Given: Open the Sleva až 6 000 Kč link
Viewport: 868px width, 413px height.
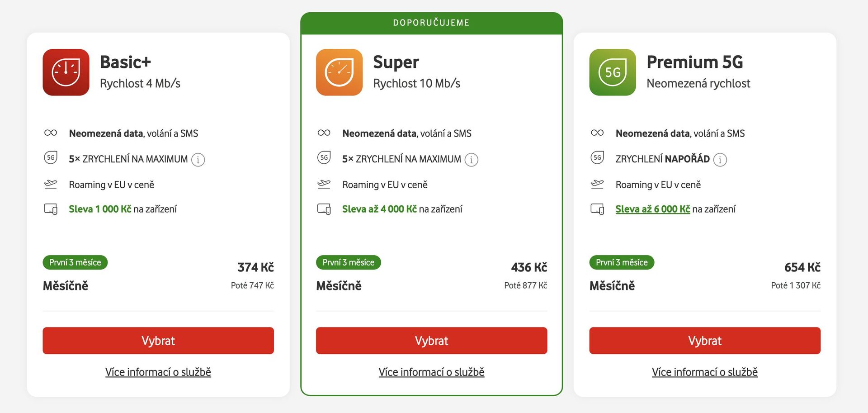Looking at the screenshot, I should (652, 209).
